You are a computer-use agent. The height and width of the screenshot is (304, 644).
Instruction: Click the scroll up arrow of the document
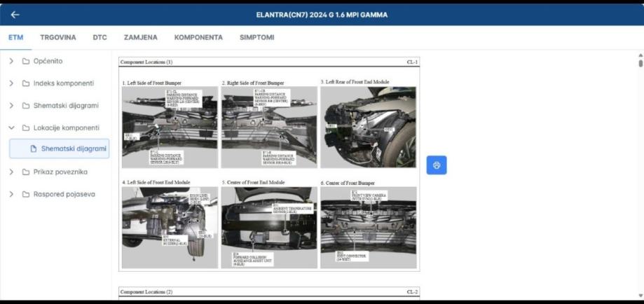640,55
